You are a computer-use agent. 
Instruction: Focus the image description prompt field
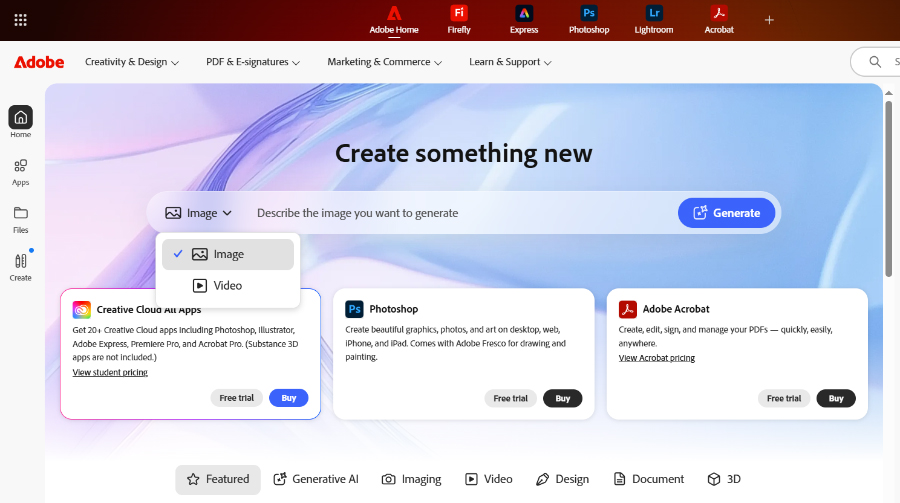pyautogui.click(x=459, y=213)
